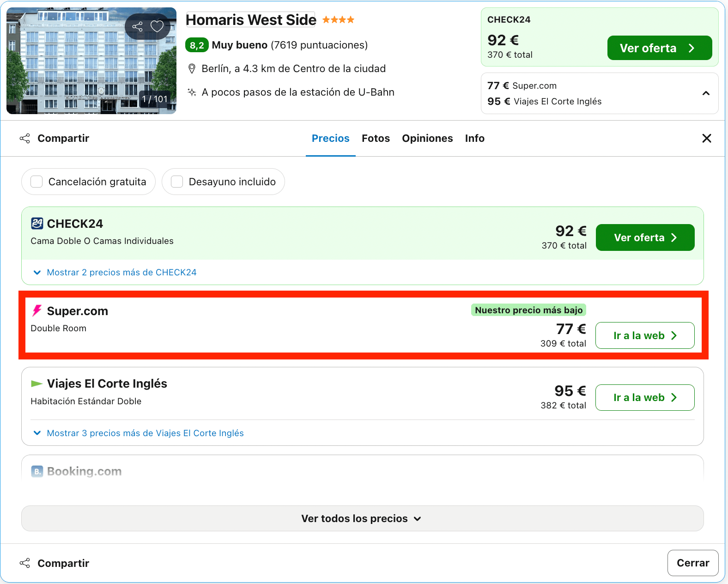
Task: Click the 95 € Viajes El Corte Inglés summary price
Action: (545, 101)
